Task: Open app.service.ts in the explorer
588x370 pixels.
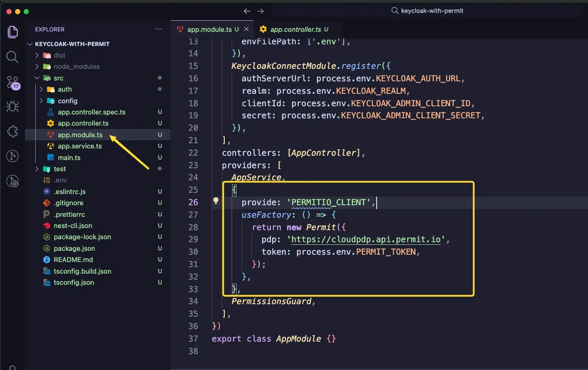Action: tap(80, 146)
